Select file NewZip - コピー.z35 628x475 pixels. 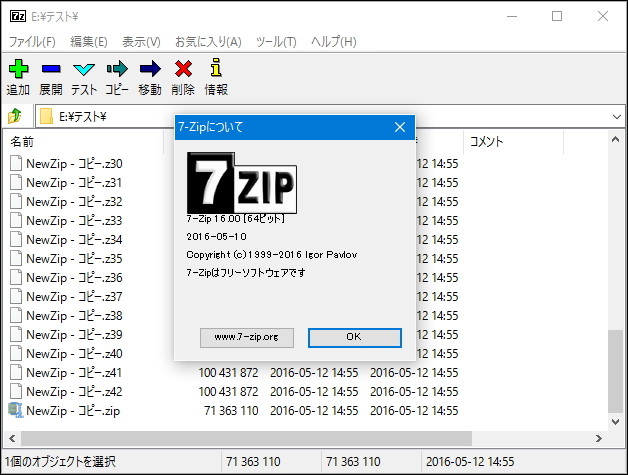point(74,259)
